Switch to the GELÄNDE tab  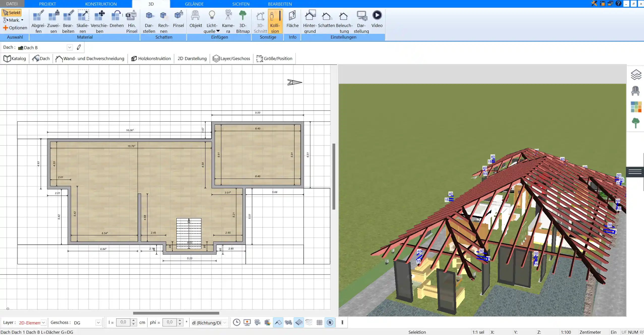(x=194, y=4)
